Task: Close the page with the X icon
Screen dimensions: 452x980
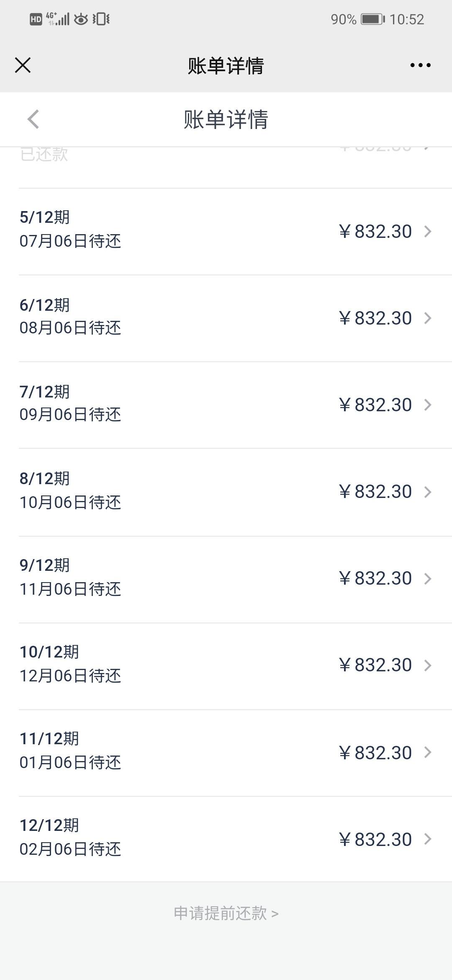Action: (x=23, y=65)
